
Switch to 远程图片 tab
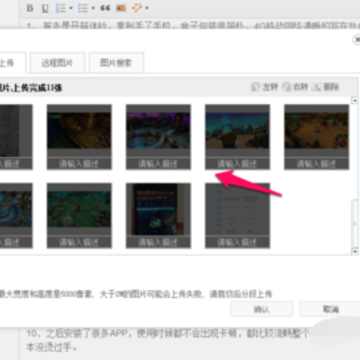click(x=57, y=63)
